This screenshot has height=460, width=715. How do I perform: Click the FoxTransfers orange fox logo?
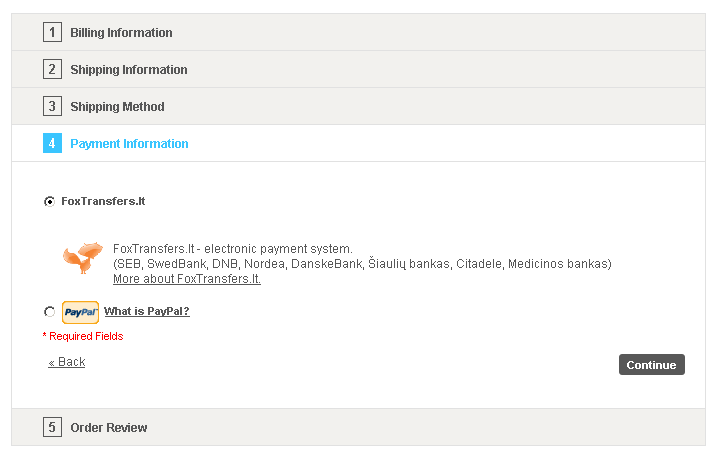click(83, 258)
